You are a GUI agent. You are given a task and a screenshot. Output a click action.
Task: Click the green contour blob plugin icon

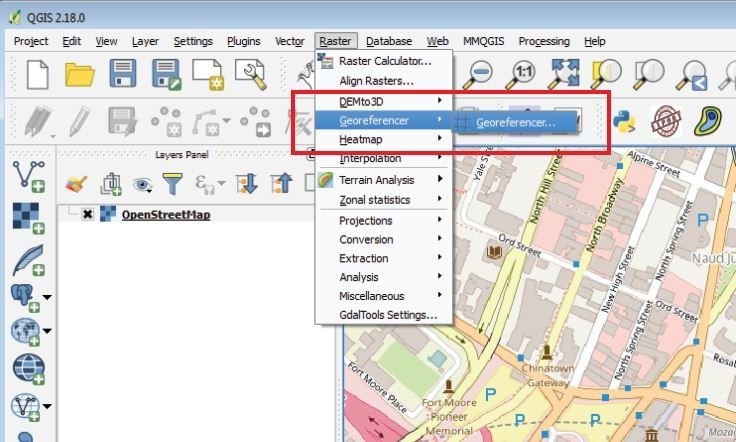point(708,121)
